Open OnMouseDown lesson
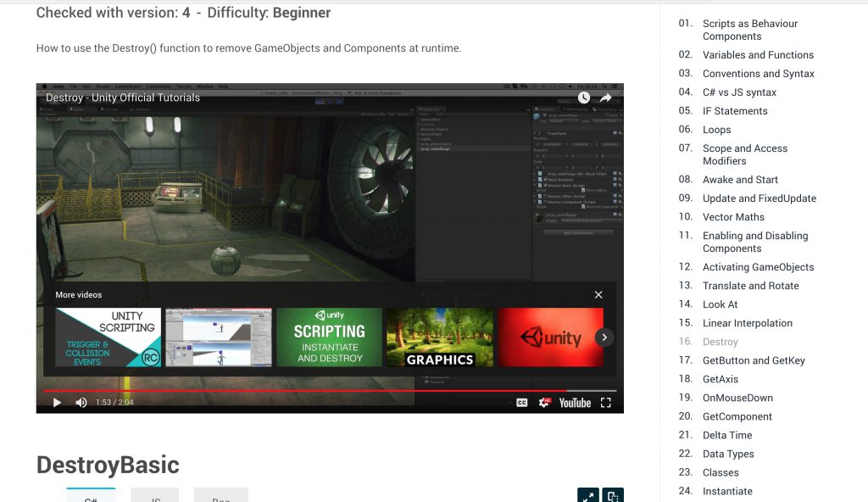 click(738, 398)
